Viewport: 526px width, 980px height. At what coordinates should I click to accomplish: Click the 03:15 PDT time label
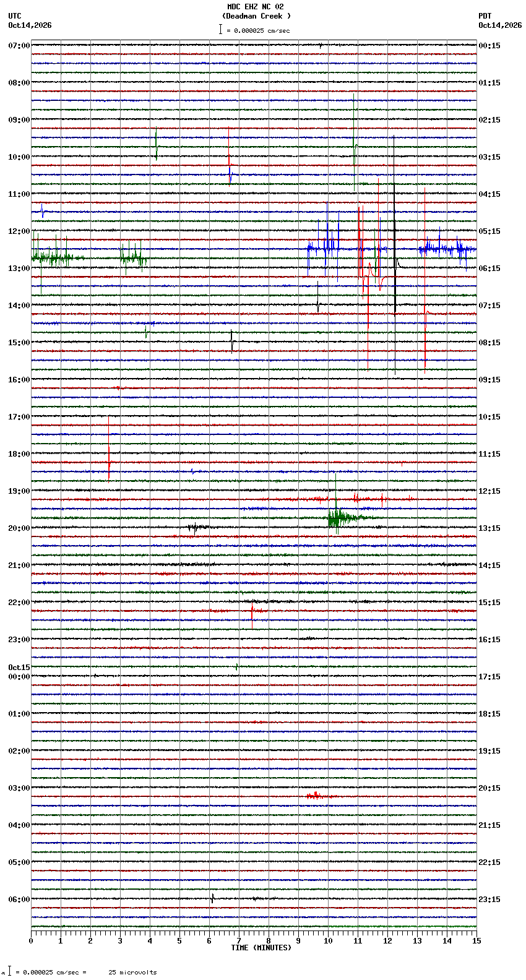[x=489, y=157]
